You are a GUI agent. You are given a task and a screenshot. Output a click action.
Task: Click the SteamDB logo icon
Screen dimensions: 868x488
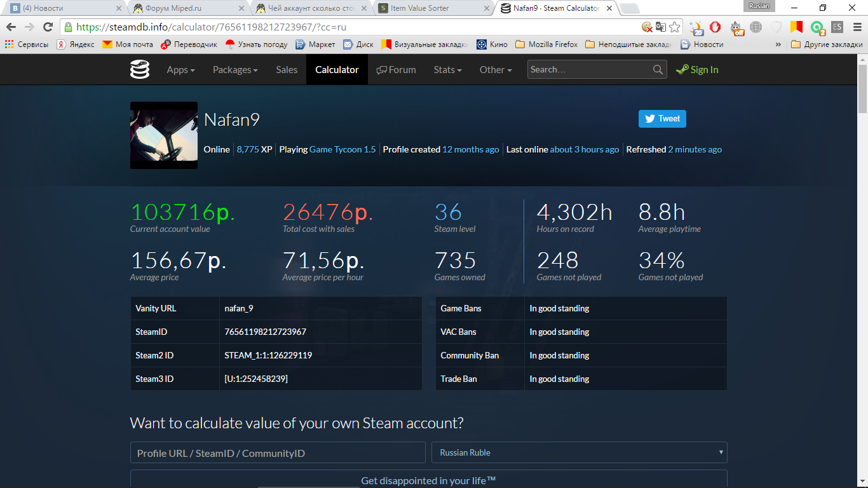pyautogui.click(x=140, y=69)
